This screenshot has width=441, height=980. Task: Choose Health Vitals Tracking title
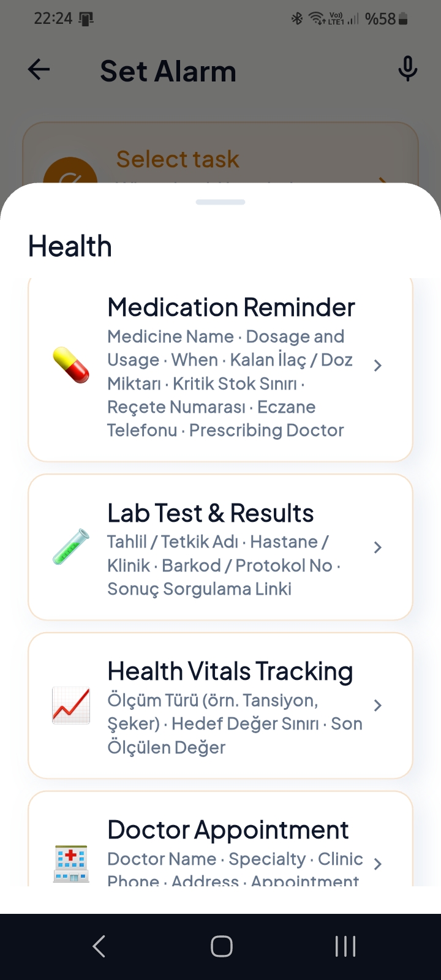(230, 671)
